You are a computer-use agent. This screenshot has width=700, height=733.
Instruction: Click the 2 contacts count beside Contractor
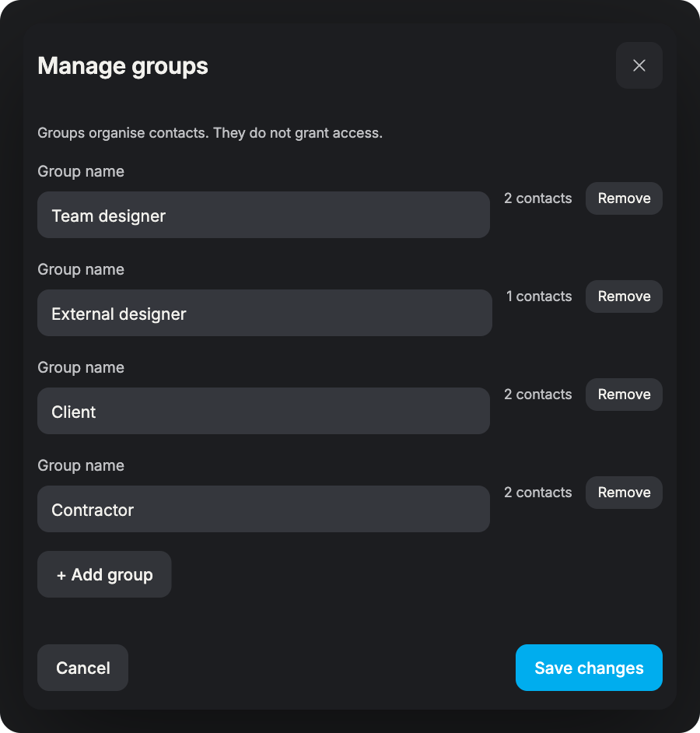538,493
